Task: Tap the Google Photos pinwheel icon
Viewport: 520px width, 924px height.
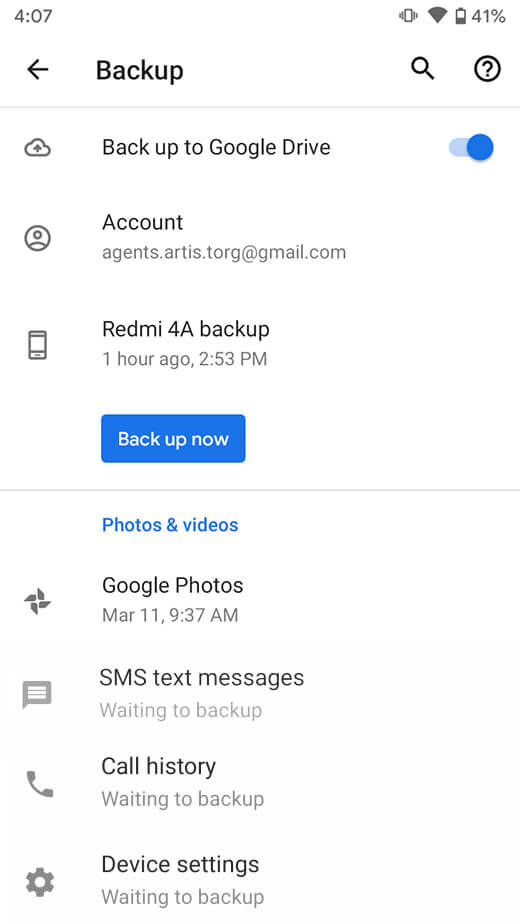Action: click(x=37, y=601)
